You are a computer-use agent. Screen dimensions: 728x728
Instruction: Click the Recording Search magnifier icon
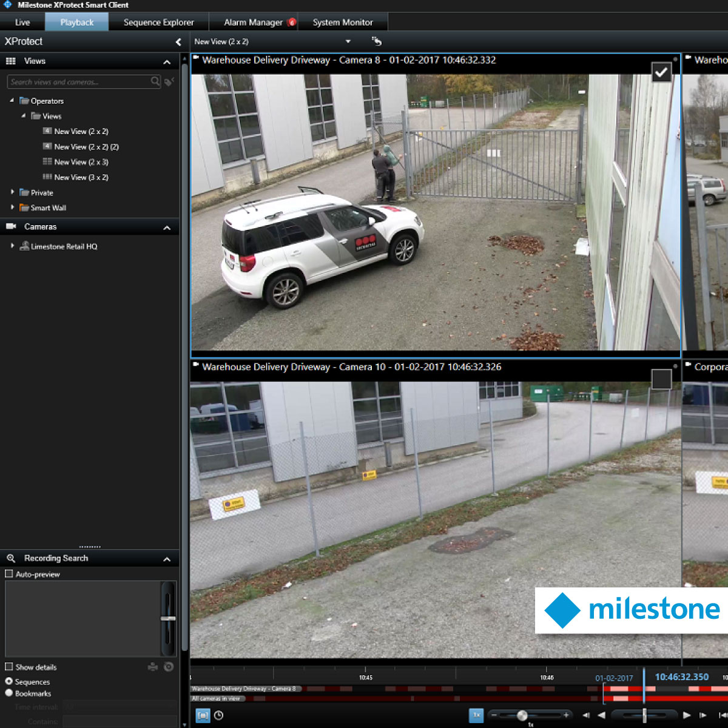coord(11,558)
